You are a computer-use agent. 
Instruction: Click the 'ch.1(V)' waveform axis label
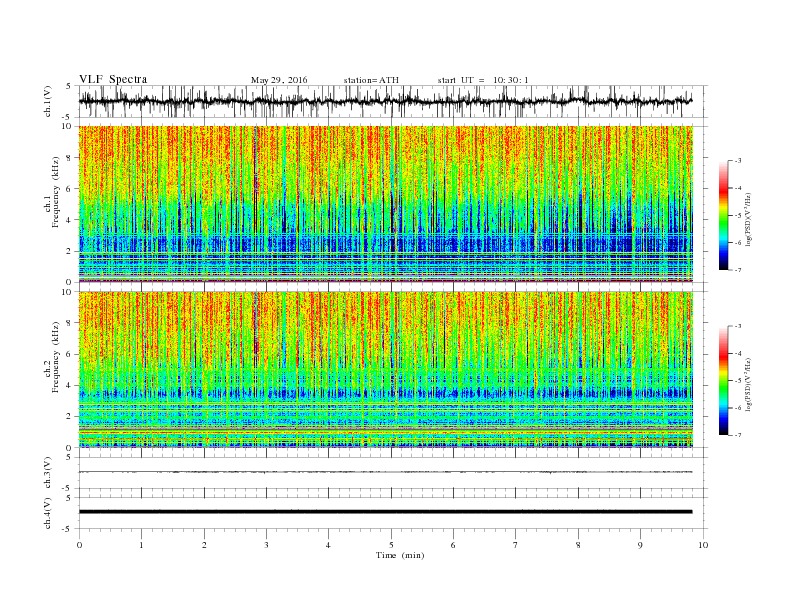[x=48, y=101]
